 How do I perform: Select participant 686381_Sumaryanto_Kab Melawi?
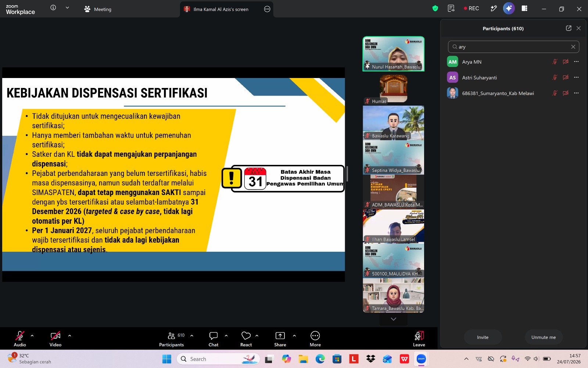click(x=513, y=93)
